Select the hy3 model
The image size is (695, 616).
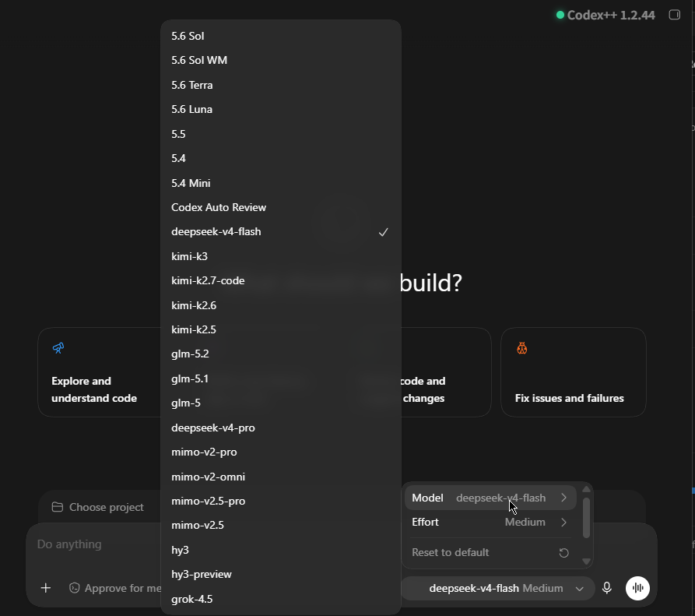pos(281,550)
